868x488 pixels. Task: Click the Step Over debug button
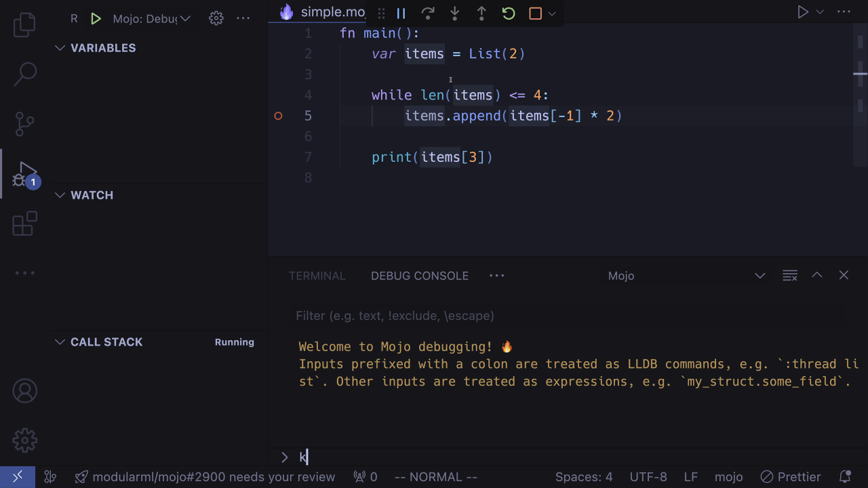[428, 13]
